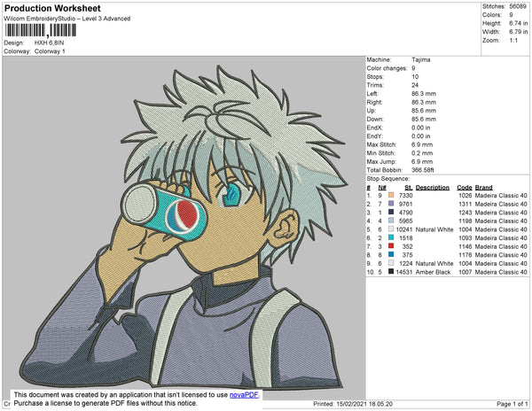The height and width of the screenshot is (411, 532).
Task: Click "Wilcom EmbroideryStudio – Level 3 Advanced" text
Action: (x=67, y=19)
